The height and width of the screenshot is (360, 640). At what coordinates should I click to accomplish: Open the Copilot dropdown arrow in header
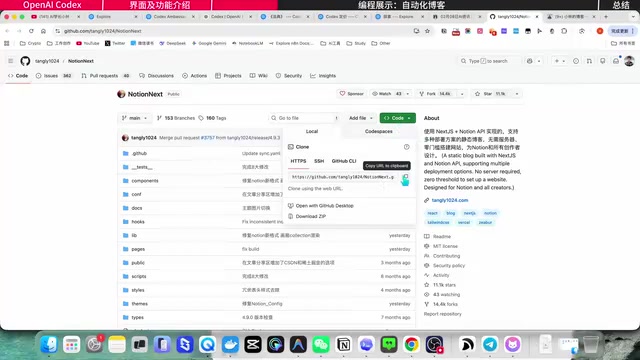click(539, 61)
